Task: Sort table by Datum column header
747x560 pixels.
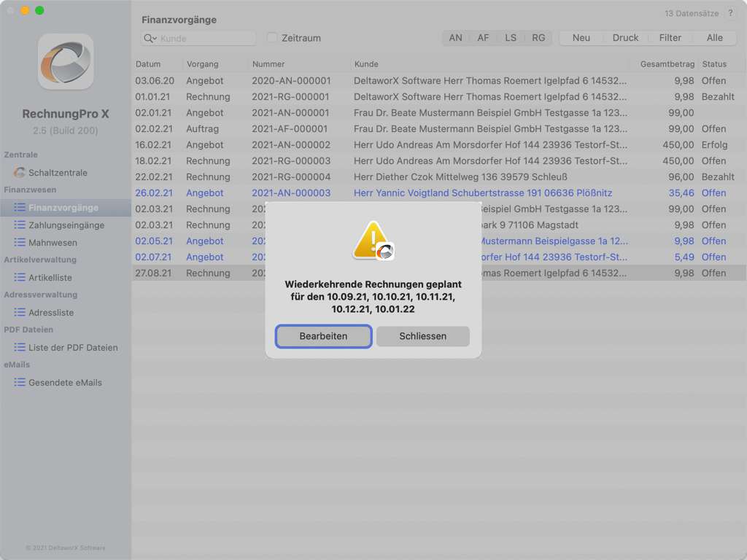Action: click(148, 64)
